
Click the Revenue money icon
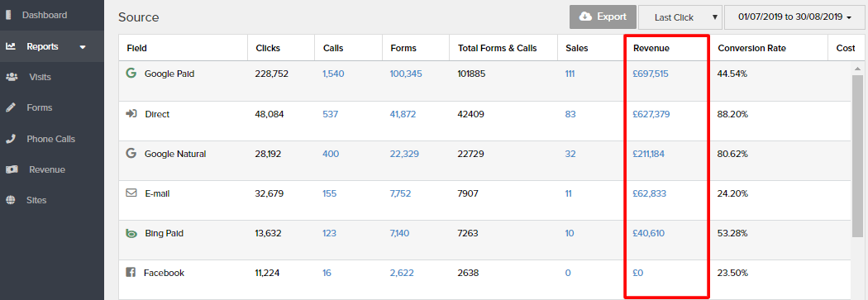11,169
